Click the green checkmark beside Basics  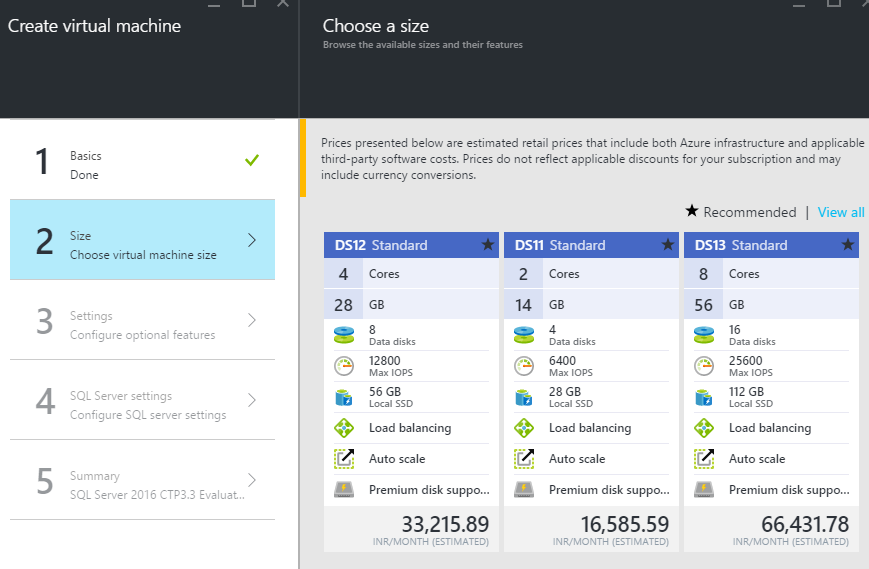(252, 160)
